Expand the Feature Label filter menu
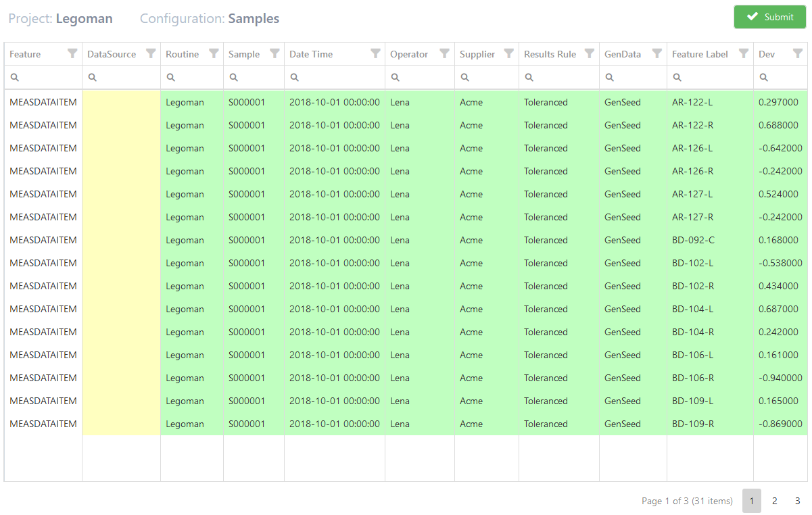The image size is (812, 515). [x=743, y=54]
